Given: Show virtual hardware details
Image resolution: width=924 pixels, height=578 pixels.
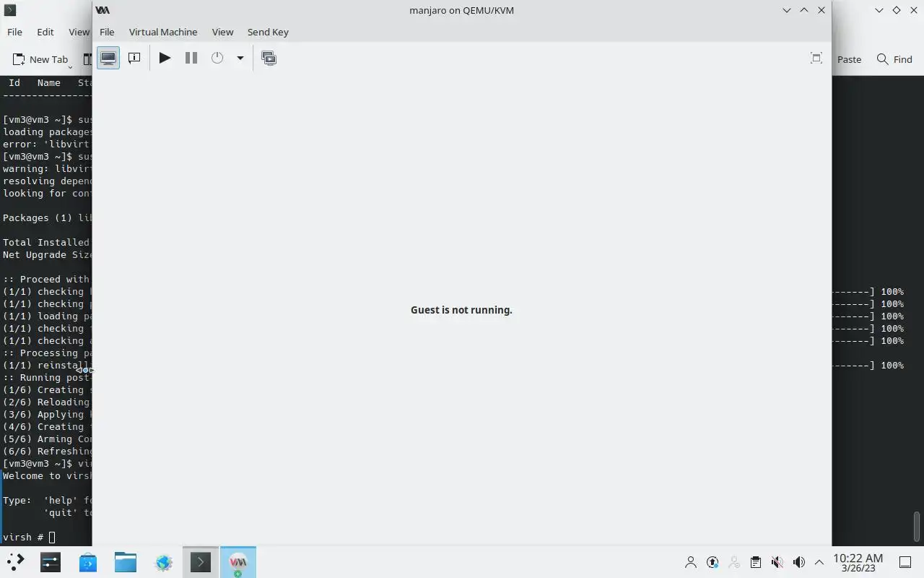Looking at the screenshot, I should [134, 58].
